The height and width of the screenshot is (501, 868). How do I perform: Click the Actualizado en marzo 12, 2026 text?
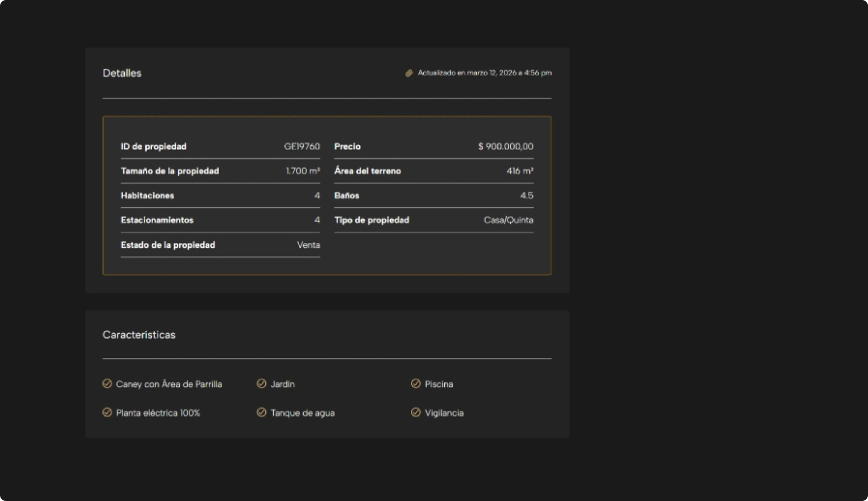tap(485, 73)
